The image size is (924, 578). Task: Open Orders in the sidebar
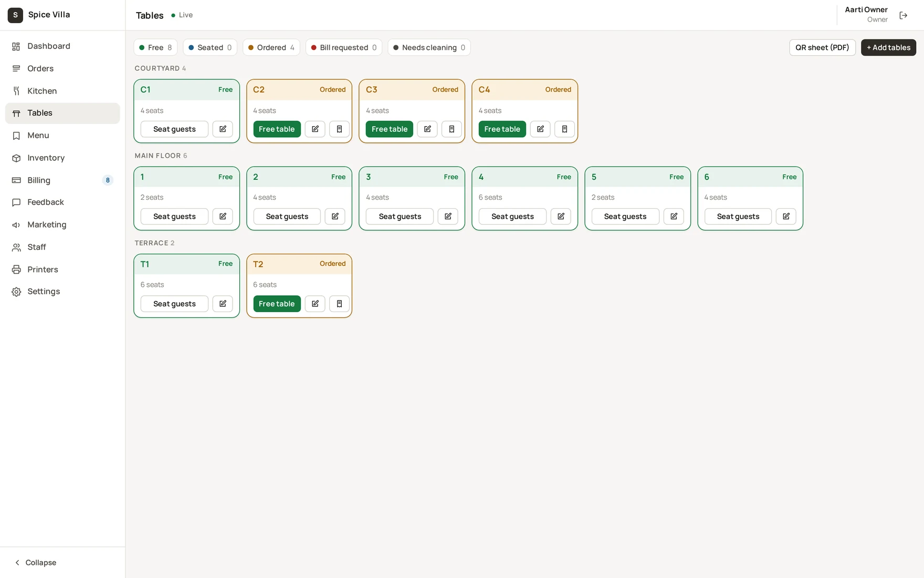[x=62, y=68]
